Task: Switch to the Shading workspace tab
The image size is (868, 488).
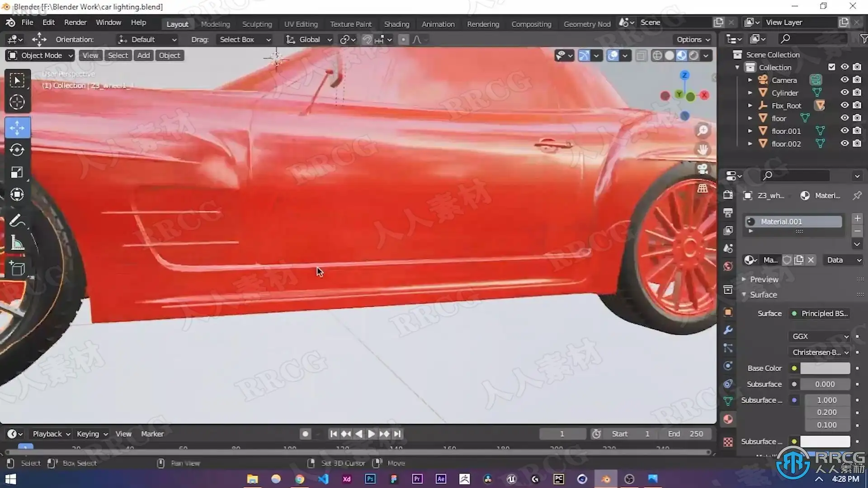Action: click(x=396, y=24)
